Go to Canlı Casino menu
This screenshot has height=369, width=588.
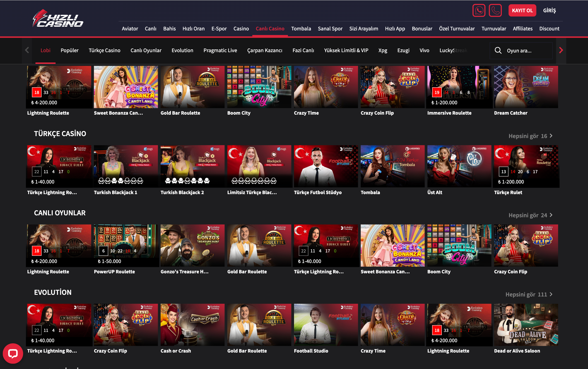coord(270,29)
